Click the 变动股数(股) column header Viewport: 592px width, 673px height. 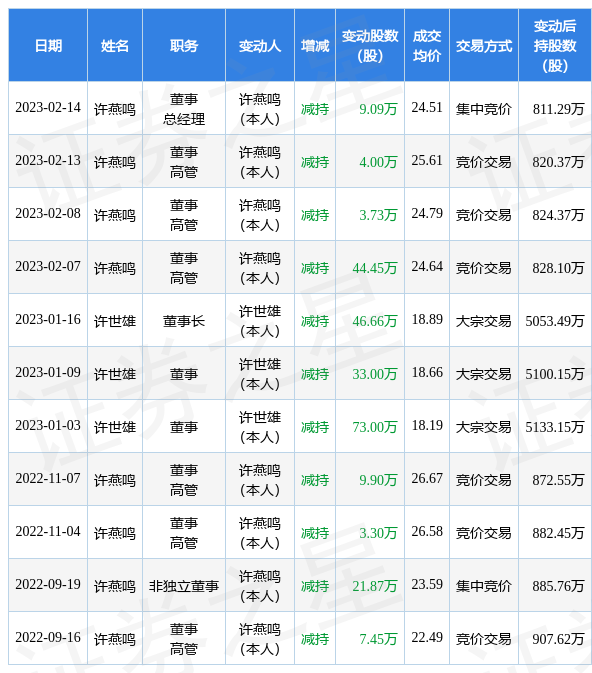pyautogui.click(x=370, y=45)
